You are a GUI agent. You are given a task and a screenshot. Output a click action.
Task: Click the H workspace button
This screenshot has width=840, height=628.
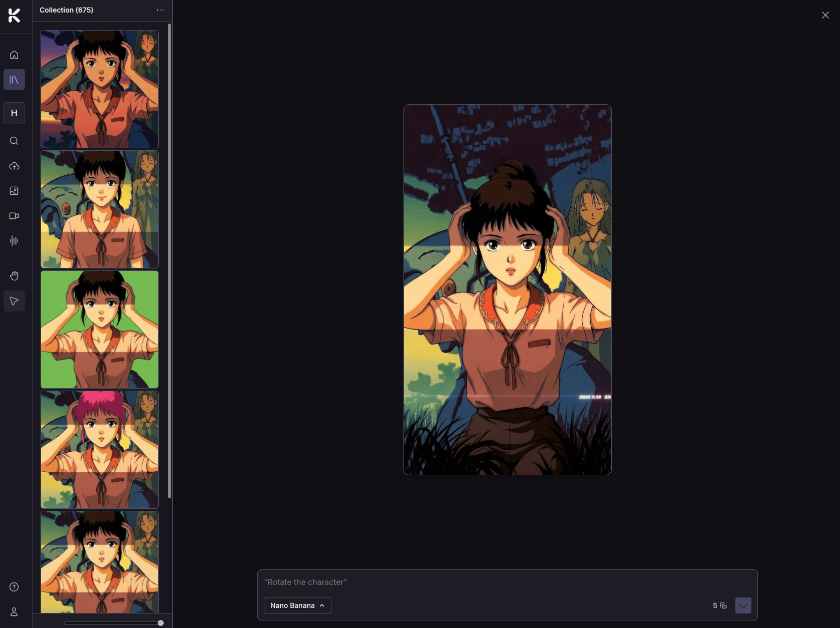pos(14,113)
